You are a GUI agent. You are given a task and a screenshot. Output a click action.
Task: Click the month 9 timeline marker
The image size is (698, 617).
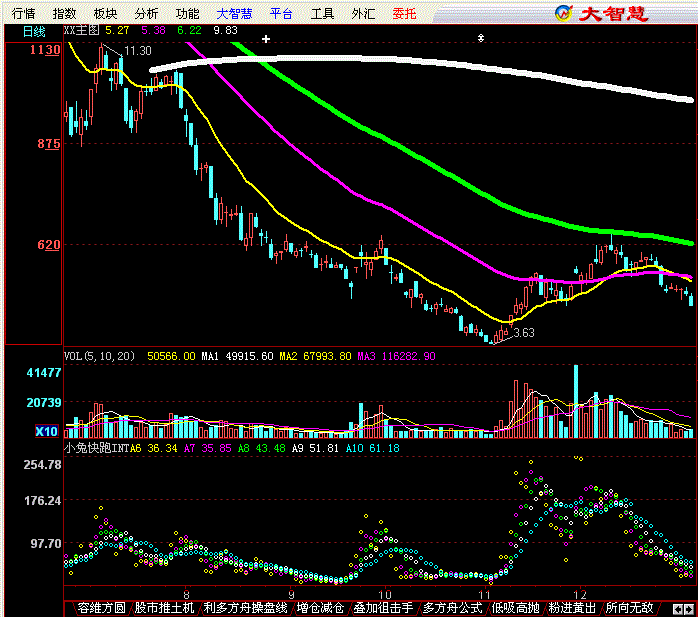click(x=291, y=594)
